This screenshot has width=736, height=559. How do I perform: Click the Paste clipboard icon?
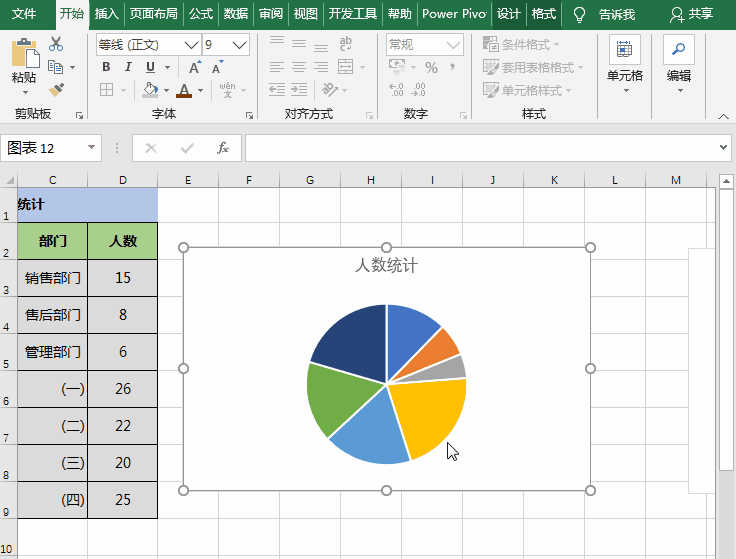click(25, 53)
